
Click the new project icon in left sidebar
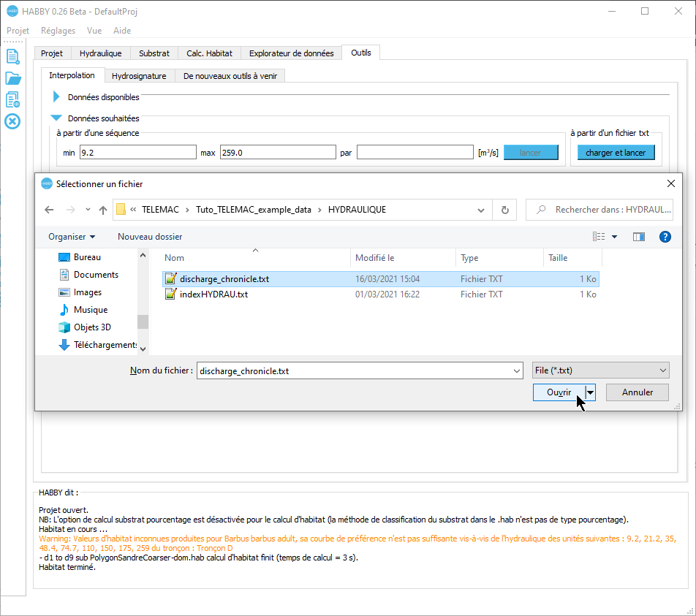click(x=12, y=56)
